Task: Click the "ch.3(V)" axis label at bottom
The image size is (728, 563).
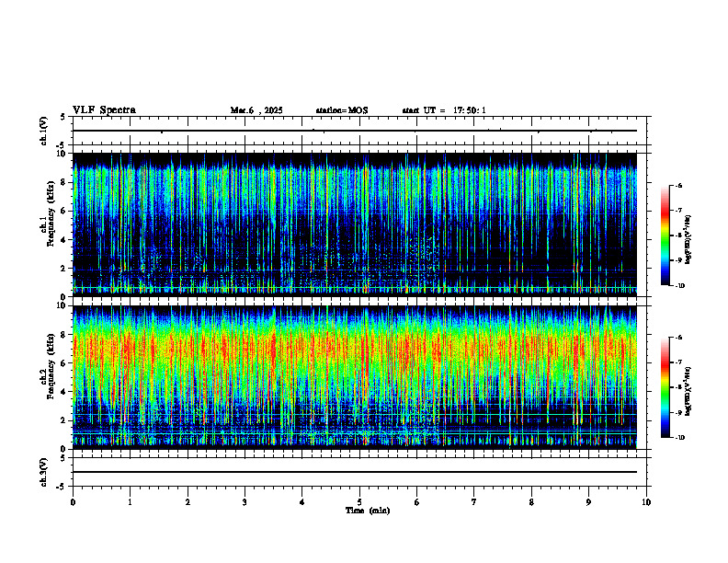Action: click(44, 472)
